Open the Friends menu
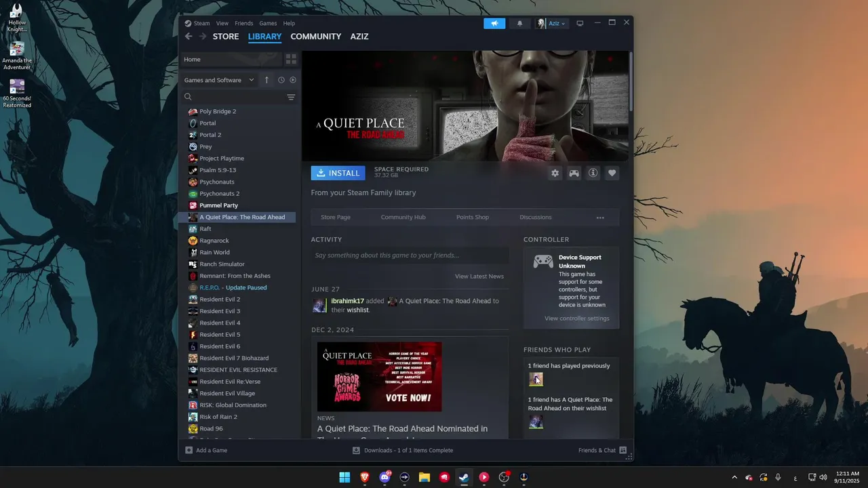The height and width of the screenshot is (488, 868). [244, 23]
